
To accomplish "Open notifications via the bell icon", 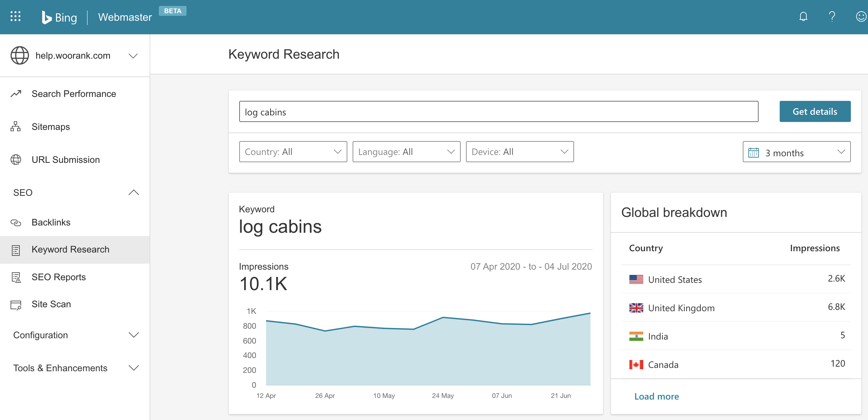I will click(x=803, y=16).
